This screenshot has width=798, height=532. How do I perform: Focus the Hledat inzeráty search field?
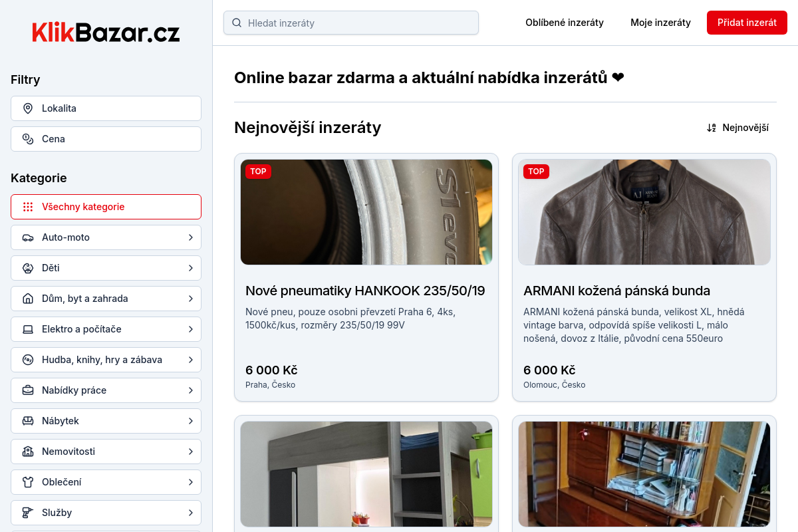351,23
